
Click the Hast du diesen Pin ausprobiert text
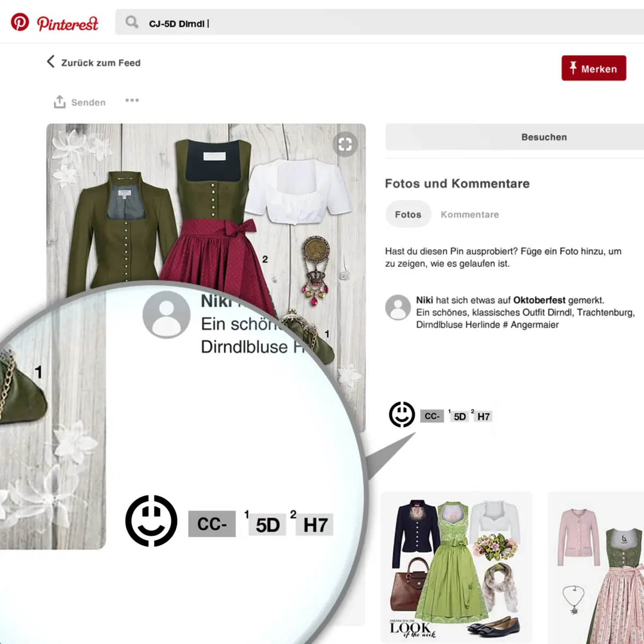click(503, 257)
